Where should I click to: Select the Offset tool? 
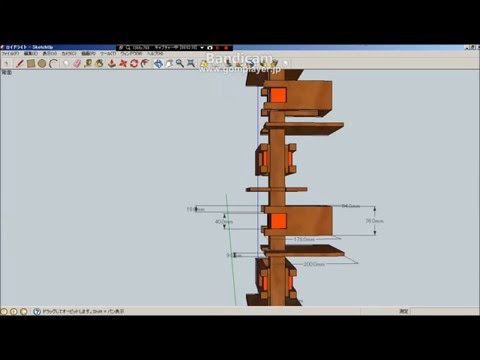pos(145,63)
